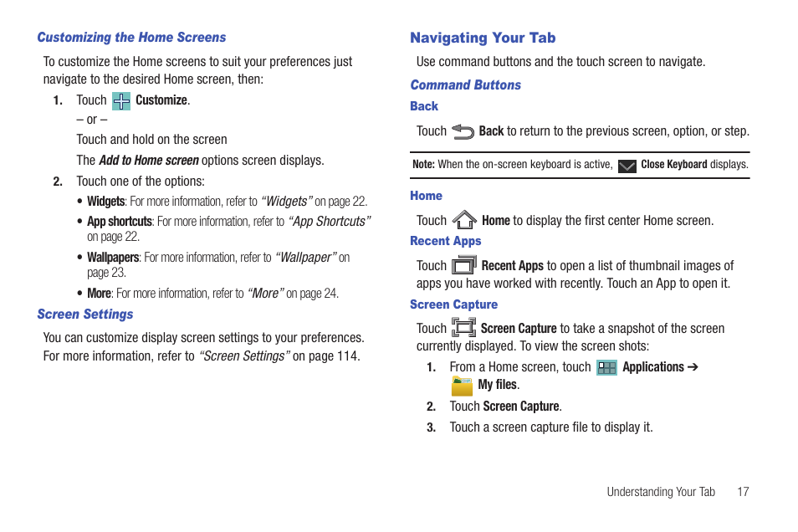The image size is (798, 532).
Task: Click "Touch one of the options" step
Action: click(141, 182)
